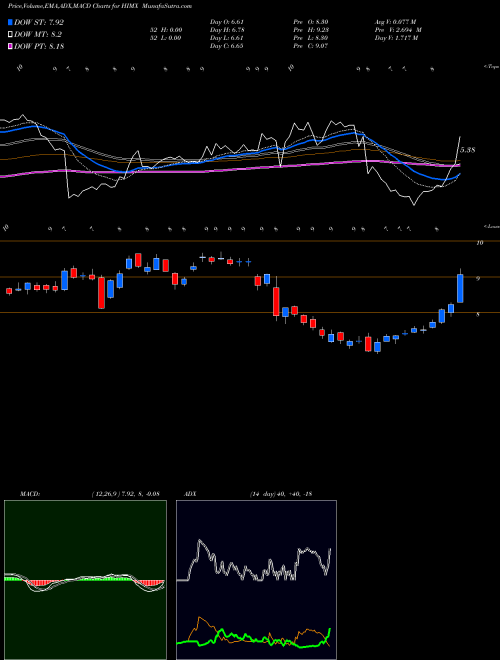500x660 pixels.
Task: Click the latest tall blue candlestick
Action: pos(460,288)
